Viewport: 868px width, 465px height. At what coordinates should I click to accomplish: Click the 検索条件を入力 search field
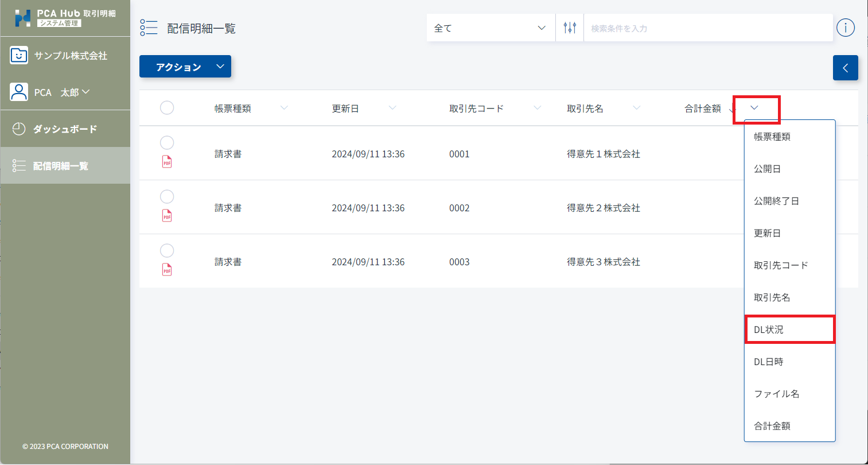[x=708, y=28]
